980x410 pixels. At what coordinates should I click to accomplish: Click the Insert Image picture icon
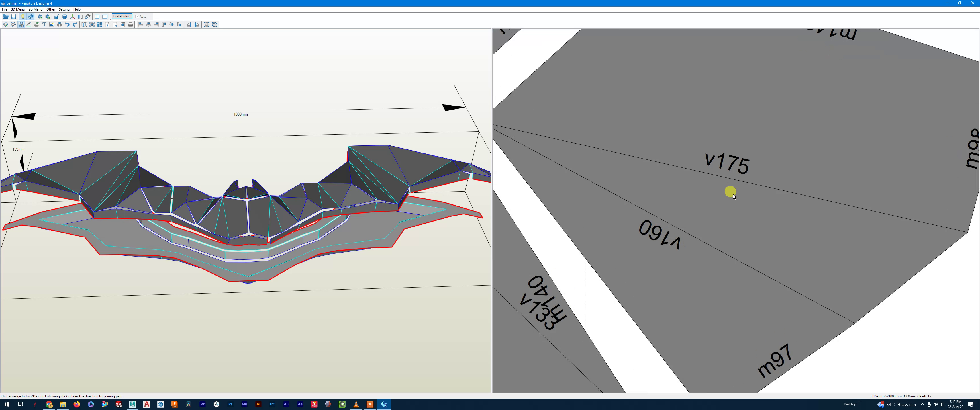pos(52,25)
